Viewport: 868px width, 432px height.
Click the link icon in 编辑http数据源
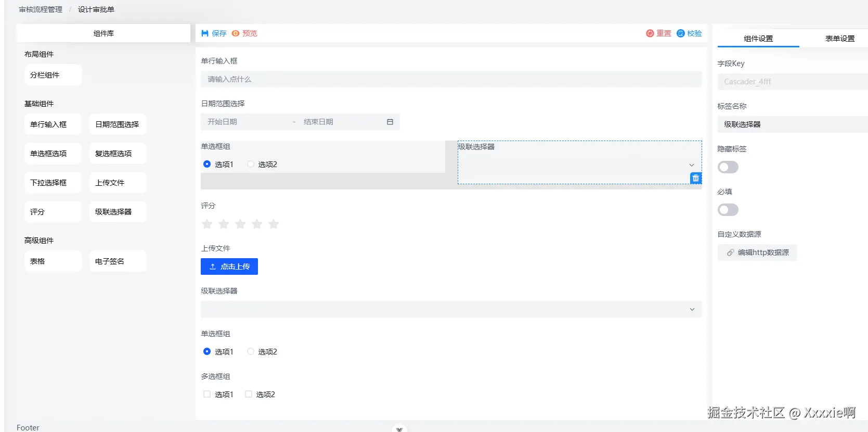pyautogui.click(x=730, y=252)
